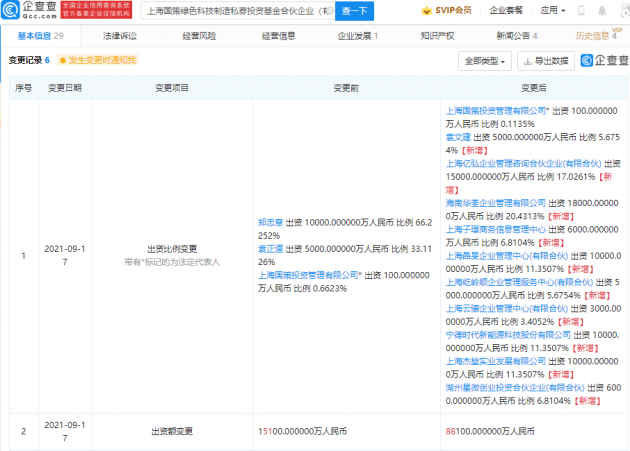
Task: Click the 变更后 column header
Action: (x=534, y=88)
